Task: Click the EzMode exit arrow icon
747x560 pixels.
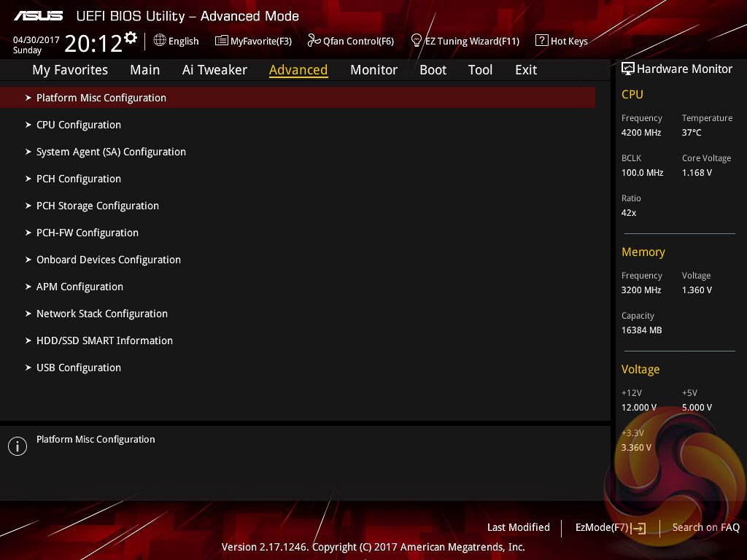Action: [638, 528]
